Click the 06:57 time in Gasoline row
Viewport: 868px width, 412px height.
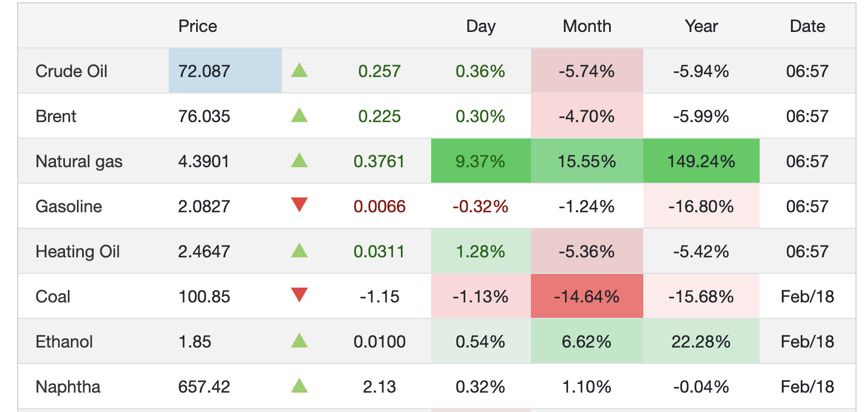[x=808, y=206]
